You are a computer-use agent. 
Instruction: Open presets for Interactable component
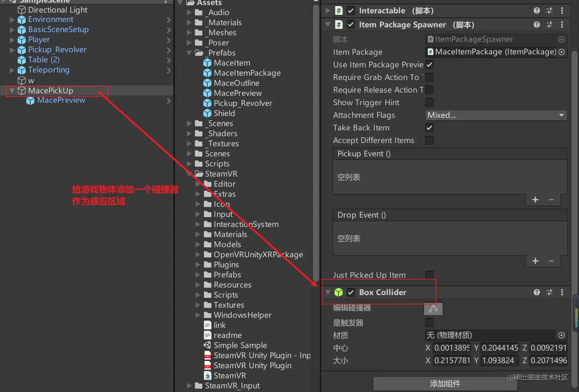549,11
